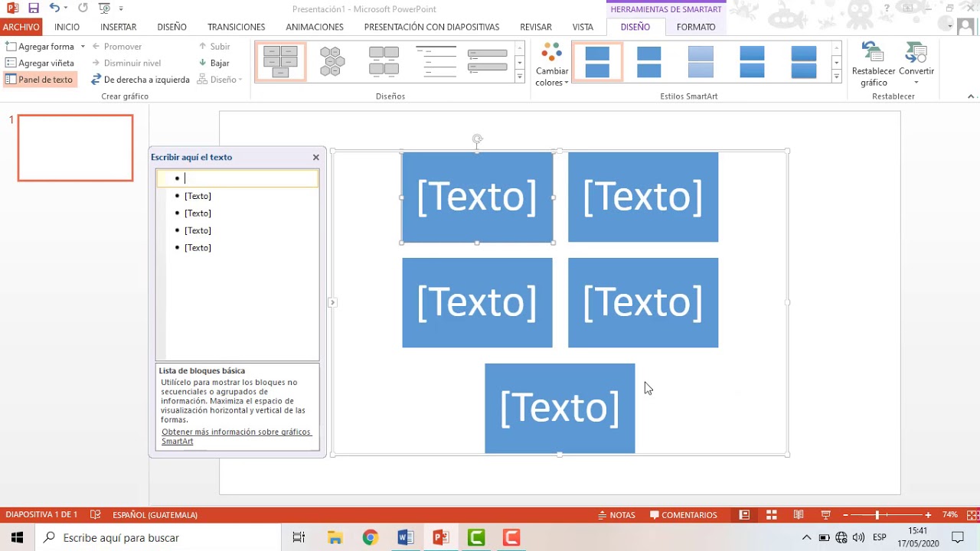Choose the third SmartArt layout thumbnail

pos(384,62)
